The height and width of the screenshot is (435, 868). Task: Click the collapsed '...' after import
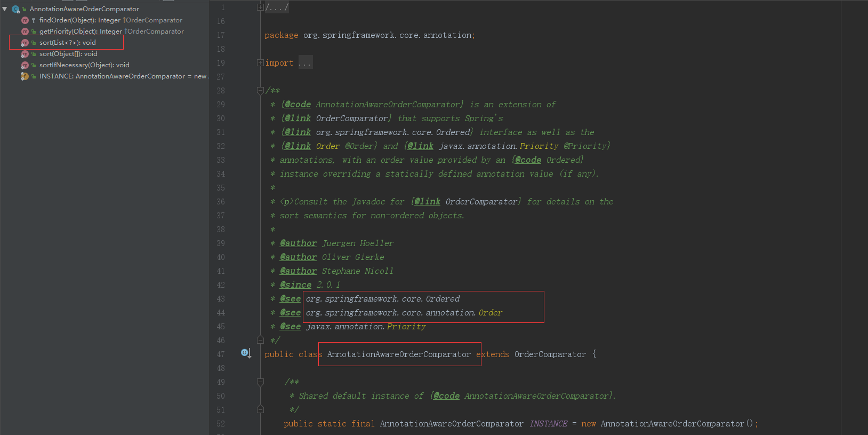point(306,63)
